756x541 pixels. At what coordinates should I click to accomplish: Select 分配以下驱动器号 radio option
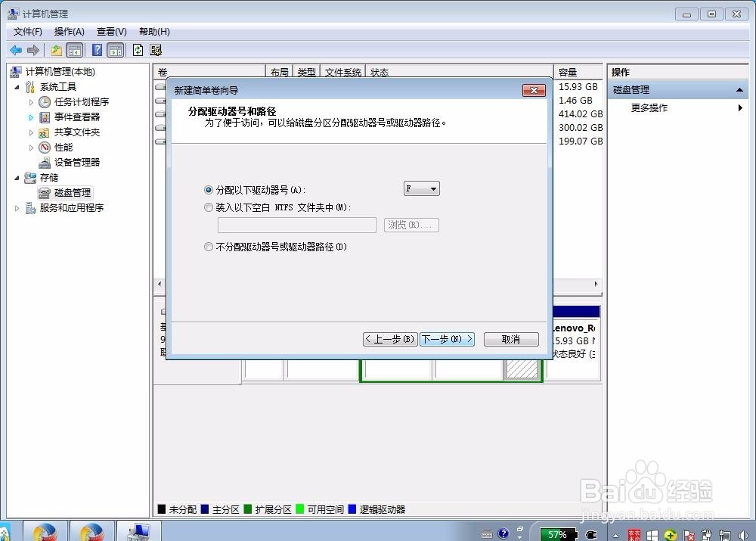click(x=209, y=190)
